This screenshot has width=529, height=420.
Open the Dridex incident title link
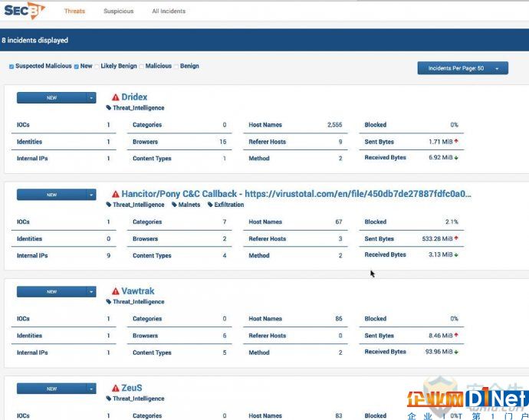134,97
